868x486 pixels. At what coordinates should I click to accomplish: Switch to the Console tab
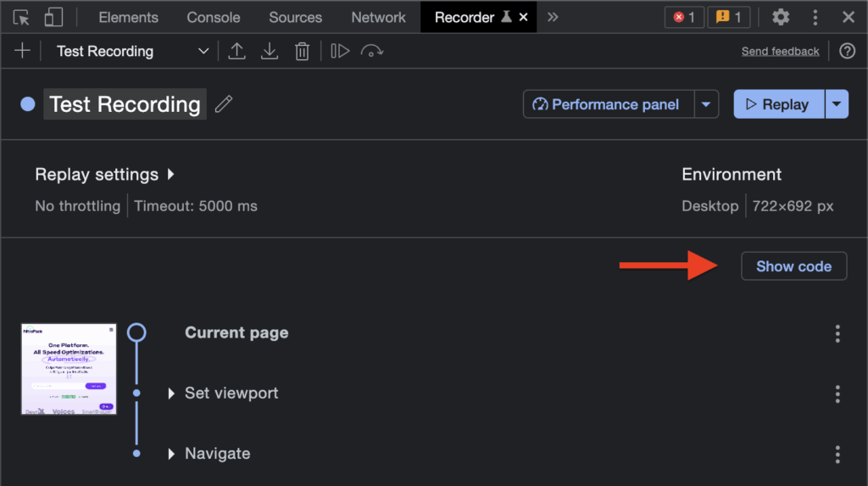(213, 17)
